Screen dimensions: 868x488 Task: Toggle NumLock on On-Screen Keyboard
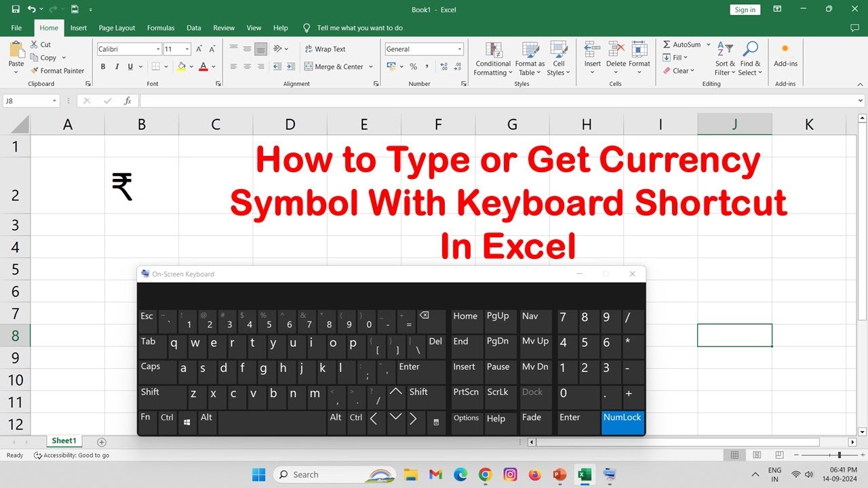[622, 422]
